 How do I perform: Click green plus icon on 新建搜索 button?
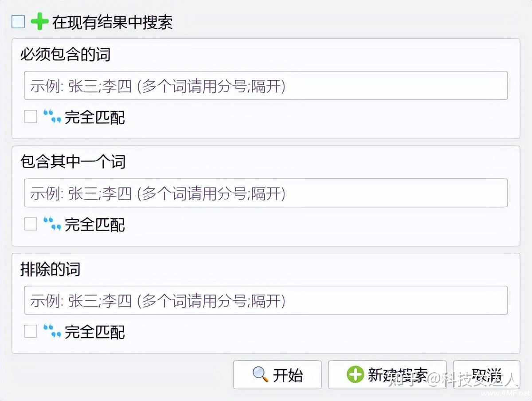pyautogui.click(x=355, y=374)
